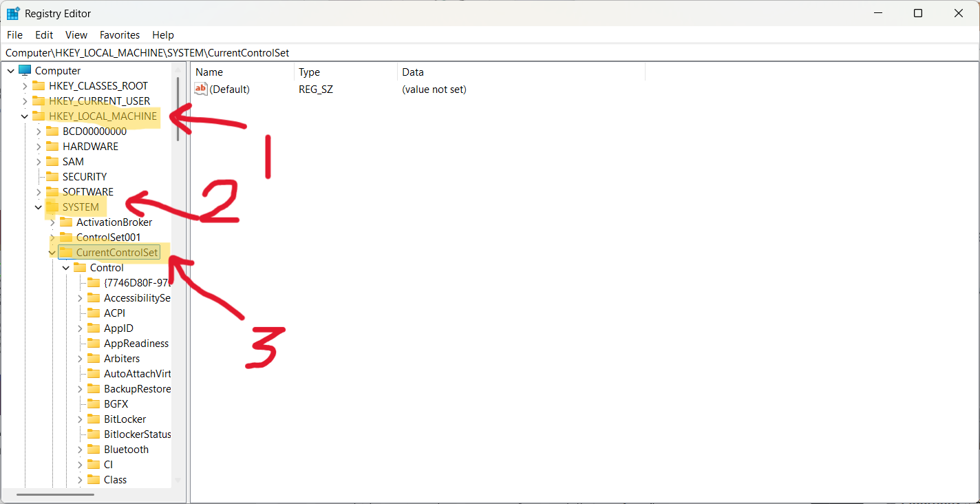This screenshot has width=980, height=504.
Task: Expand the Class key
Action: [80, 479]
